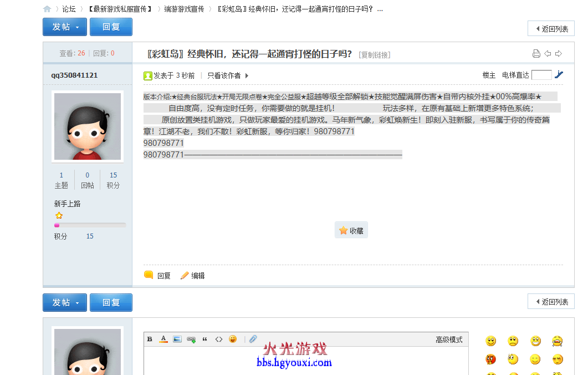This screenshot has height=375, width=588.
Task: Click 新手上路 user group label
Action: tap(67, 204)
